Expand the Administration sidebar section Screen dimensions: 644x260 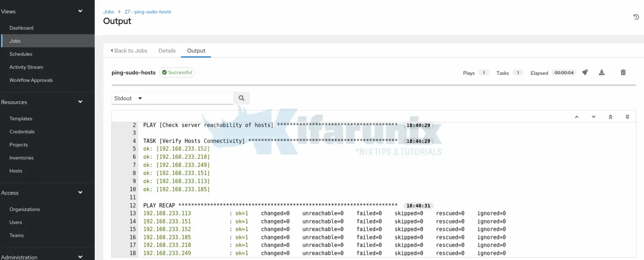point(80,256)
